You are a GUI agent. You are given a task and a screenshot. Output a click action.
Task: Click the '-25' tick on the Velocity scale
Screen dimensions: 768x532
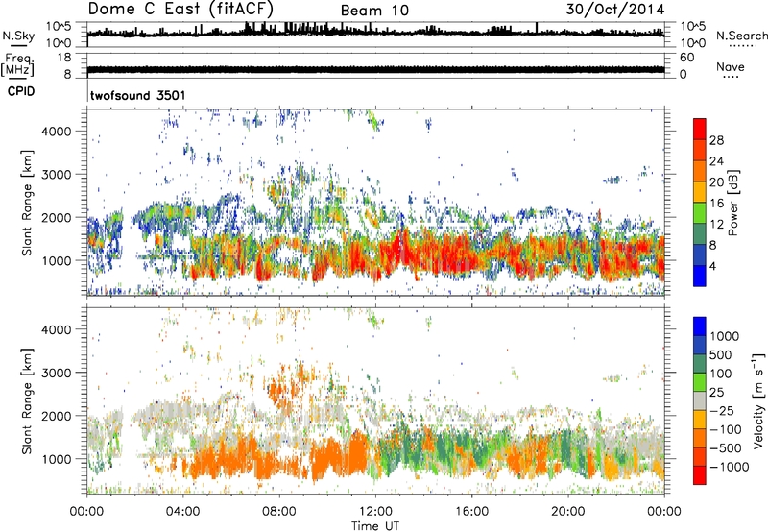(722, 410)
